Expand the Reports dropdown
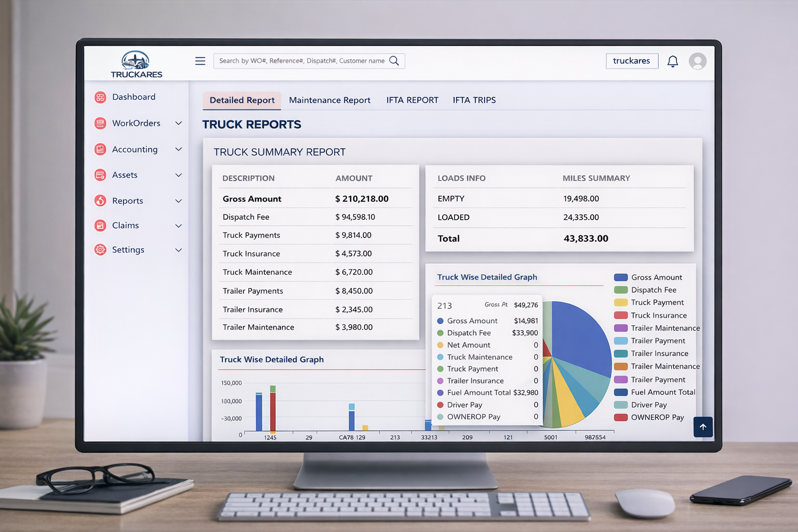Screen dimensions: 798x532 point(179,201)
